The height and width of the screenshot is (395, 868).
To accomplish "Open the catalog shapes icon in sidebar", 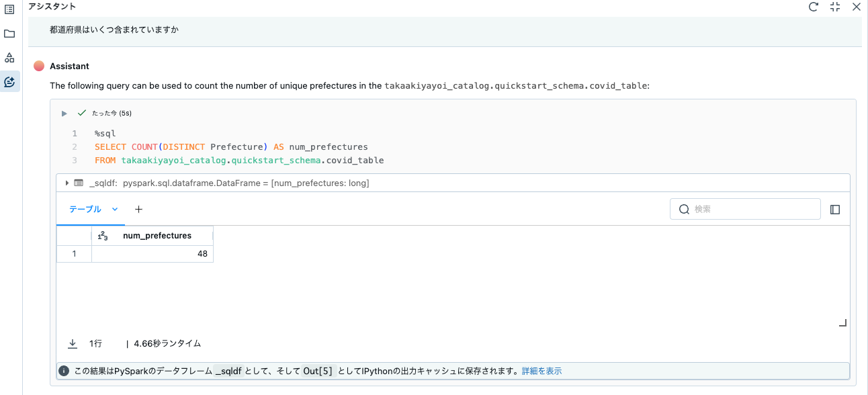I will coord(9,58).
